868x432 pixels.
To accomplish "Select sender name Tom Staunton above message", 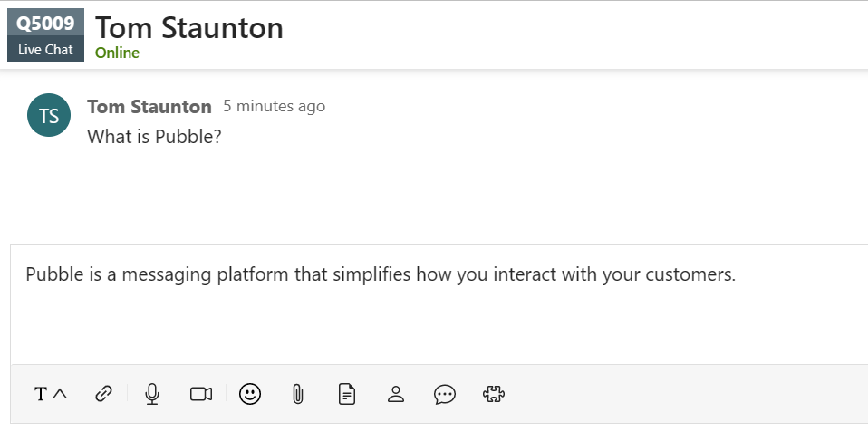I will pyautogui.click(x=149, y=107).
